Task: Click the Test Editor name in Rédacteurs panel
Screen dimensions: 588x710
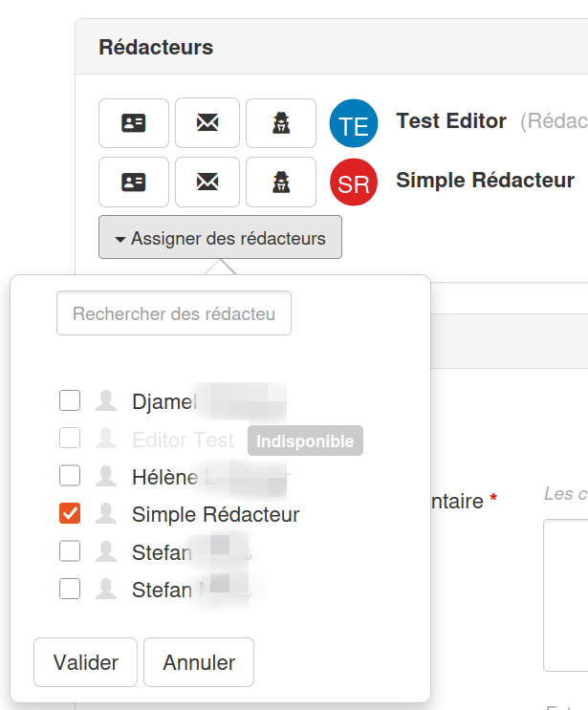Action: 451,121
